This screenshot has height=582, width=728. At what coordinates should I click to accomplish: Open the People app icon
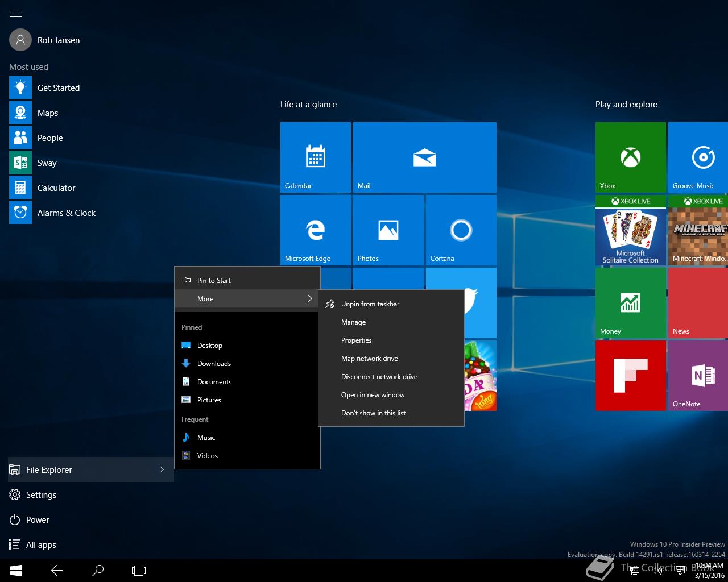click(20, 138)
